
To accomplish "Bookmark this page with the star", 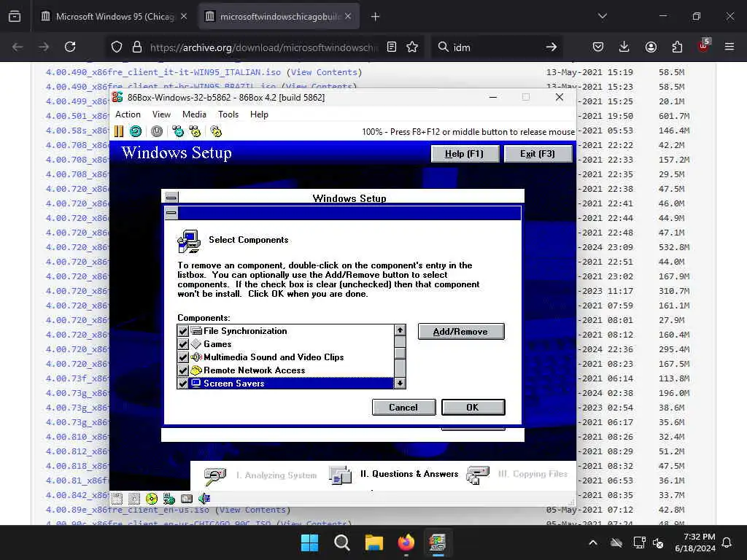I will [412, 47].
